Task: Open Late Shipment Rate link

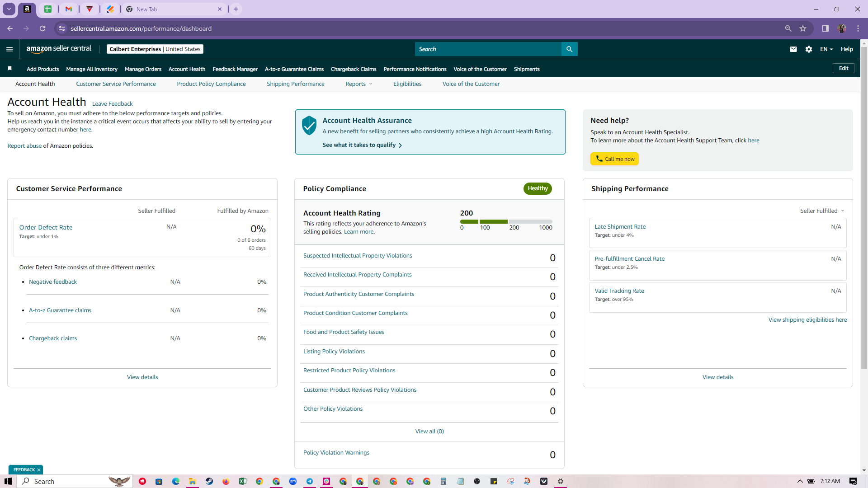Action: click(620, 227)
